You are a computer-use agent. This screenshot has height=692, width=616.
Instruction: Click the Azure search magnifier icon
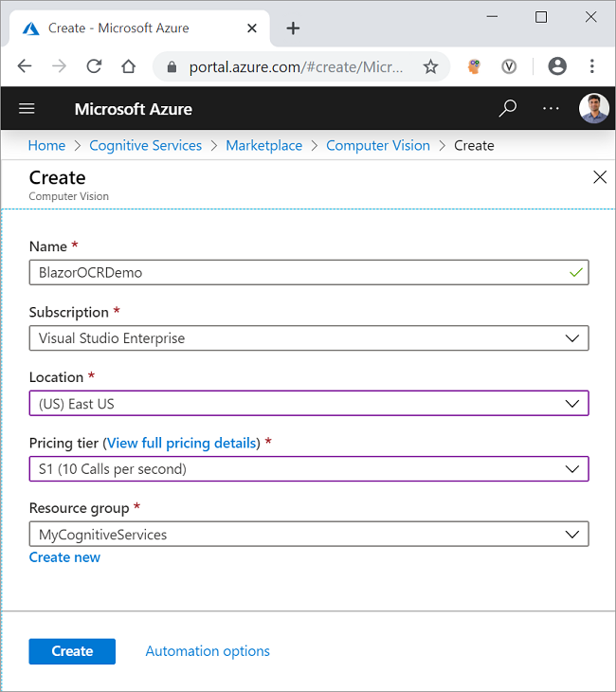(x=508, y=108)
